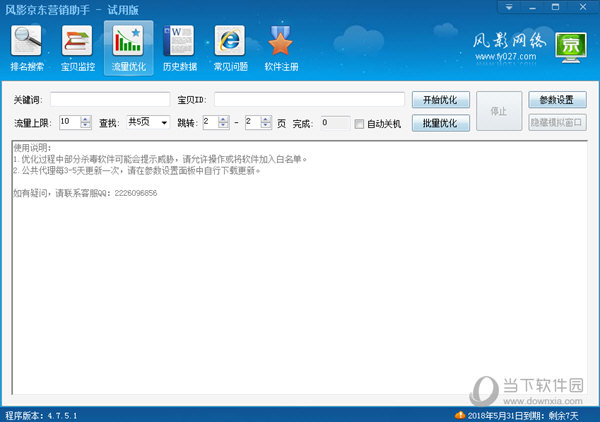Open the 历史数据 history data tool

pos(179,48)
